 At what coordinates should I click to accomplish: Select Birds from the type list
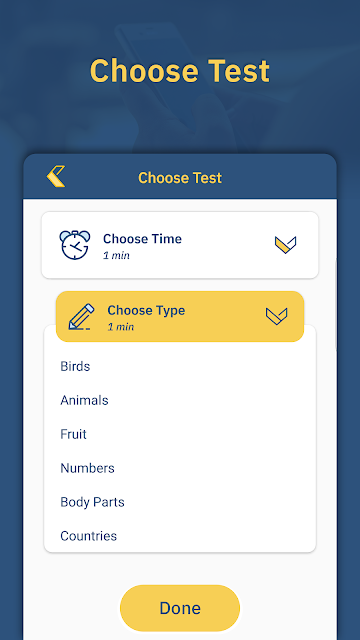click(x=75, y=366)
